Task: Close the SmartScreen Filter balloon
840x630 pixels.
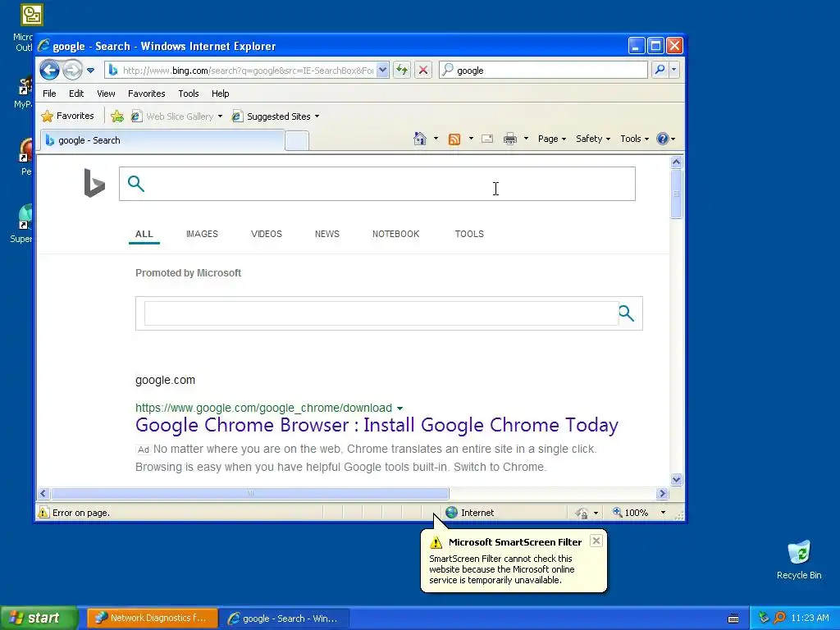Action: tap(596, 541)
